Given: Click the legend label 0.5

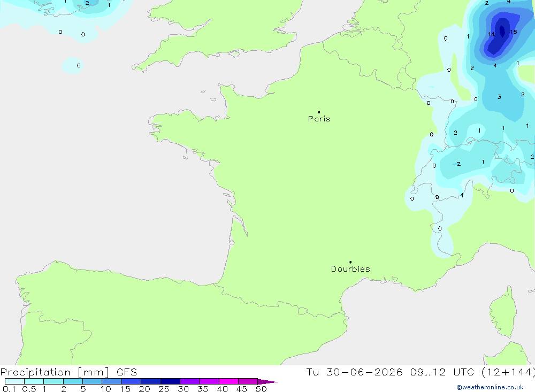Looking at the screenshot, I should [x=29, y=389].
